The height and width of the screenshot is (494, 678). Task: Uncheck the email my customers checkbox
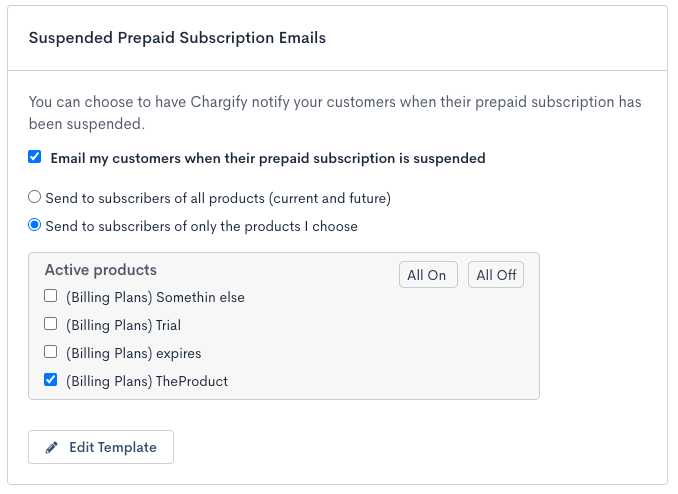tap(35, 157)
